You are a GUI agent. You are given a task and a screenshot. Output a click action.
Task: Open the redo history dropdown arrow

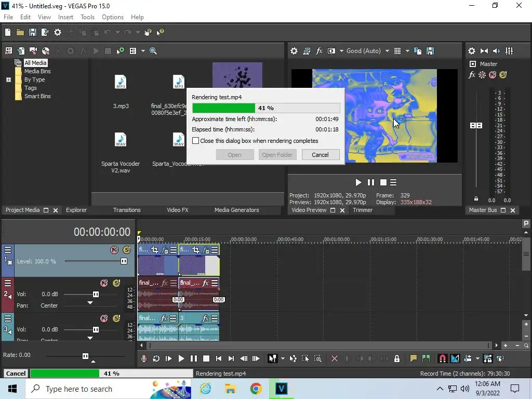click(137, 32)
